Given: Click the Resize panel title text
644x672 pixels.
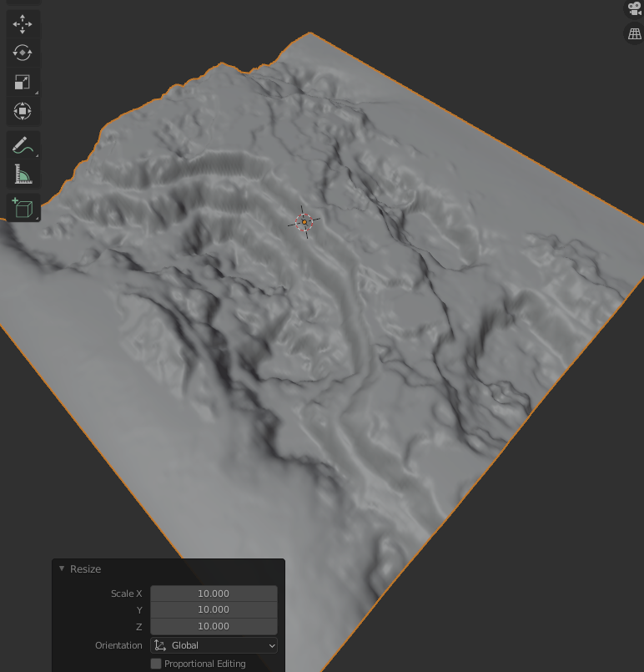Looking at the screenshot, I should [85, 569].
